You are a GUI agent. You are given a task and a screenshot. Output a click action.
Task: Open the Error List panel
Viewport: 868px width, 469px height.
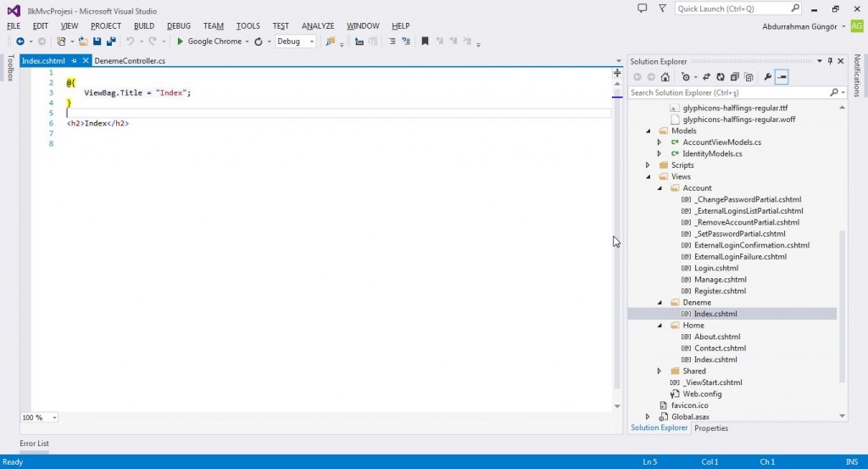point(34,444)
